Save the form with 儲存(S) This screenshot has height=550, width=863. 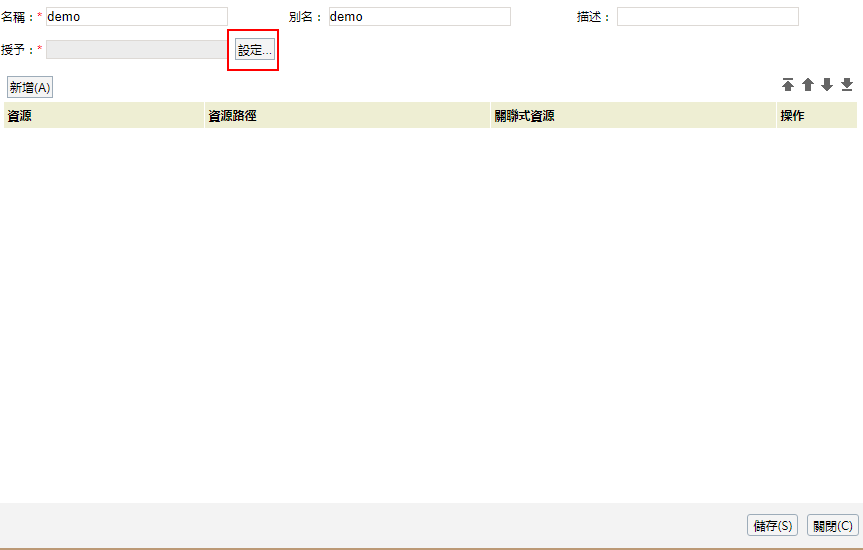772,526
